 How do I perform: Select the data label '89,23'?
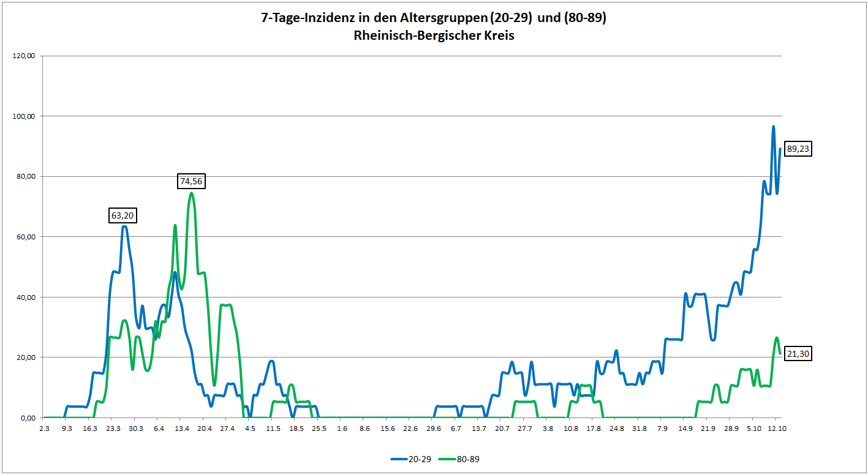(798, 149)
